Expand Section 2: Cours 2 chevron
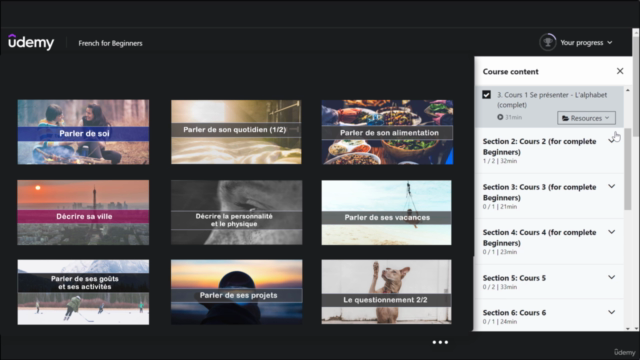 coord(611,141)
